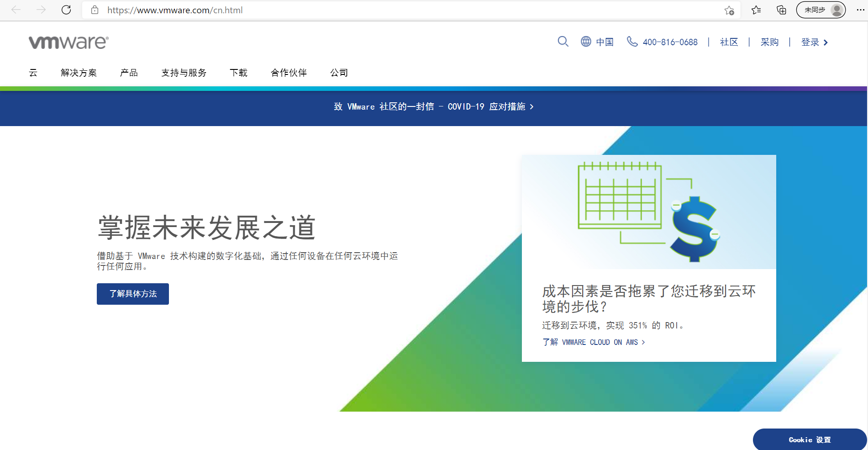Click the site security padlock icon
The width and height of the screenshot is (868, 450).
pos(94,10)
